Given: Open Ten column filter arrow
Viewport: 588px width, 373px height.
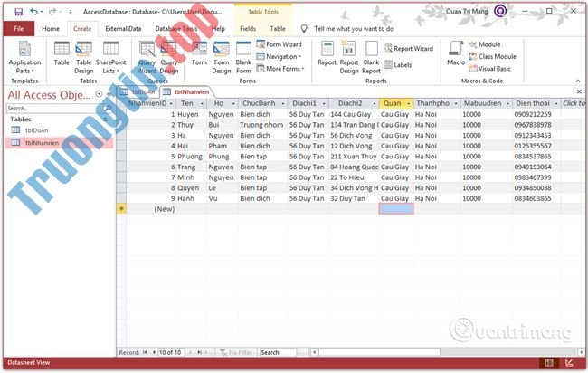Looking at the screenshot, I should 202,103.
